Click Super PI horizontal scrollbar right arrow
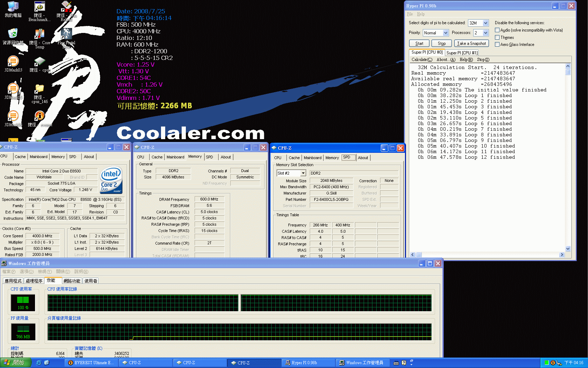Screen dimensions: 588x368 coord(562,255)
